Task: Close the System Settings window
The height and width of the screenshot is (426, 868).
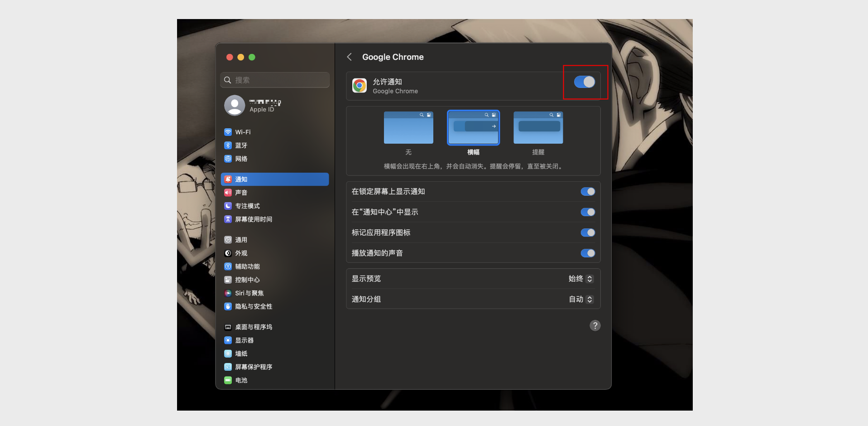Action: pyautogui.click(x=230, y=57)
